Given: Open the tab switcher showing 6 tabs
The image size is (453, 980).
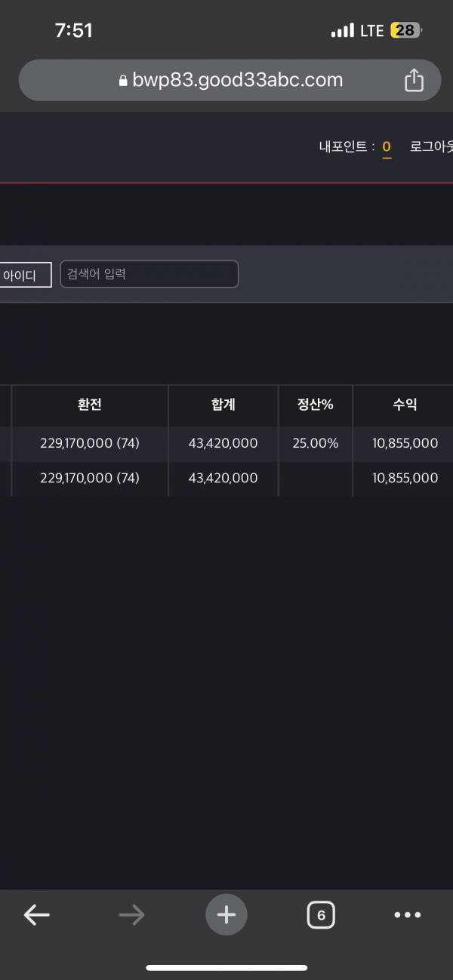Looking at the screenshot, I should (321, 916).
